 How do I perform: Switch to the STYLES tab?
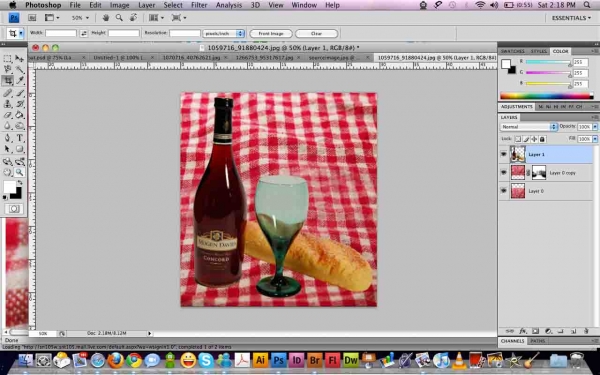[x=538, y=51]
